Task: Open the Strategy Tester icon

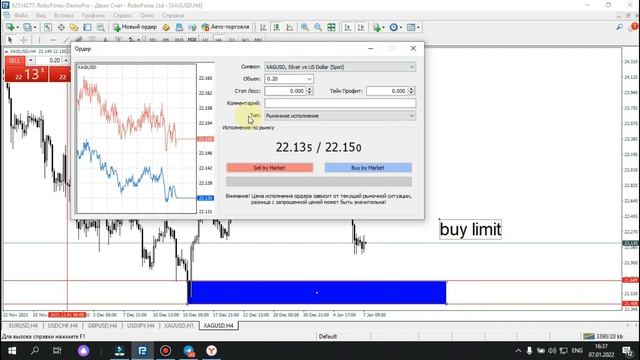Action: (100, 27)
